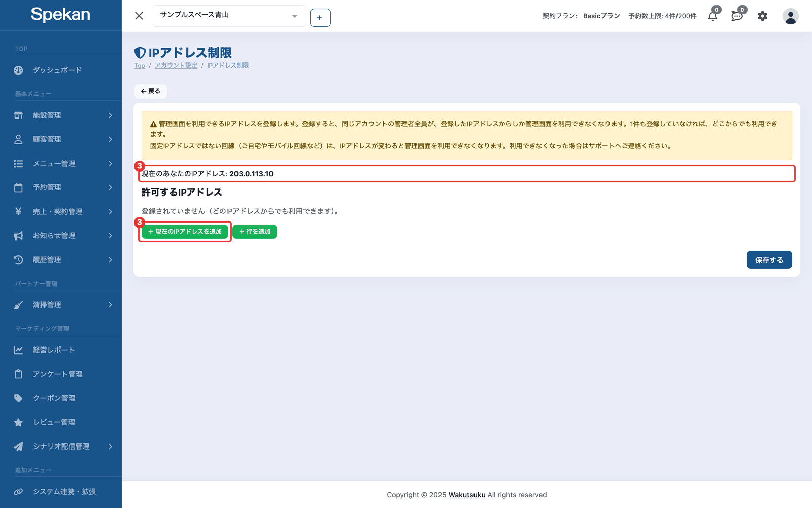Open the settings gear icon
The image size is (812, 508).
tap(762, 16)
